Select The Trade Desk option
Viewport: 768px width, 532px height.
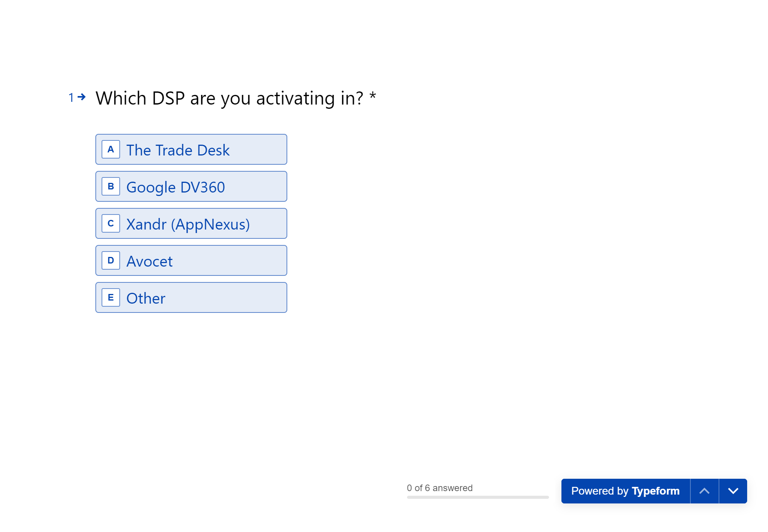click(x=191, y=149)
